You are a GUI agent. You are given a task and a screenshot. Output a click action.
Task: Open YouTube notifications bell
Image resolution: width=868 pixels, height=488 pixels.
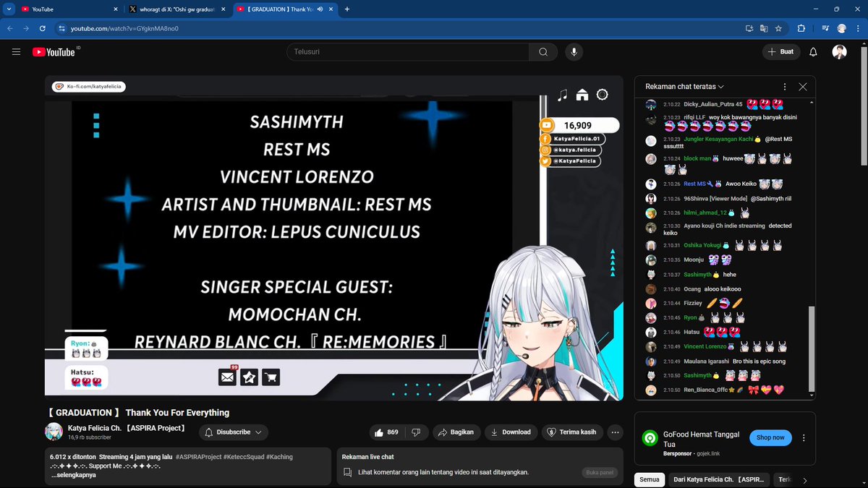tap(813, 52)
